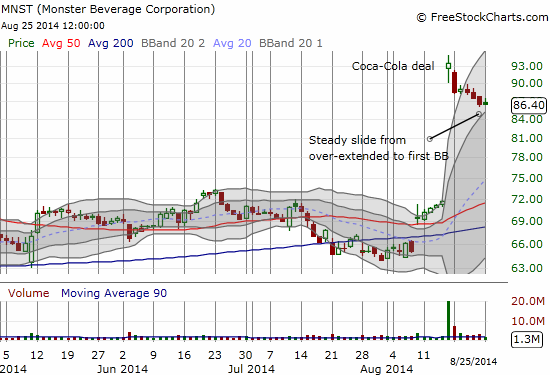Image resolution: width=550 pixels, height=375 pixels.
Task: Click the 69.00 price axis label
Action: [x=527, y=221]
